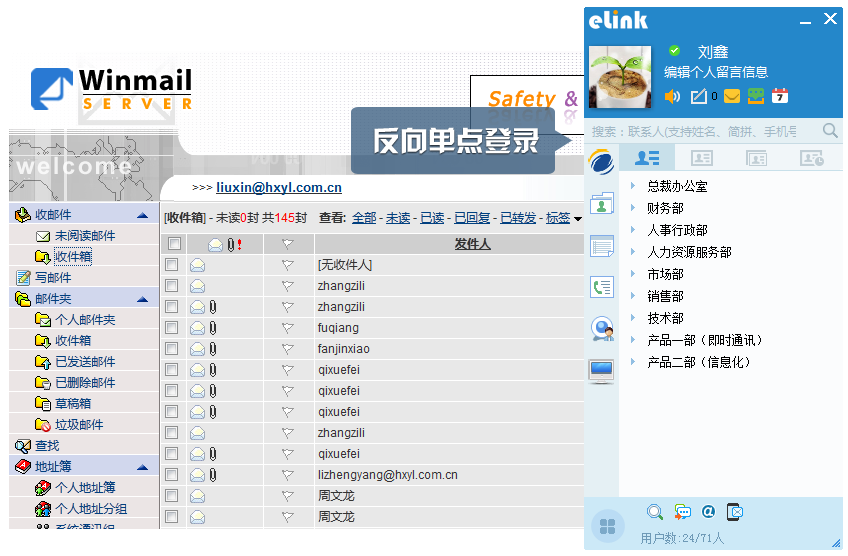This screenshot has width=848, height=556.
Task: Check the box for the fuqiang email
Action: pos(171,328)
